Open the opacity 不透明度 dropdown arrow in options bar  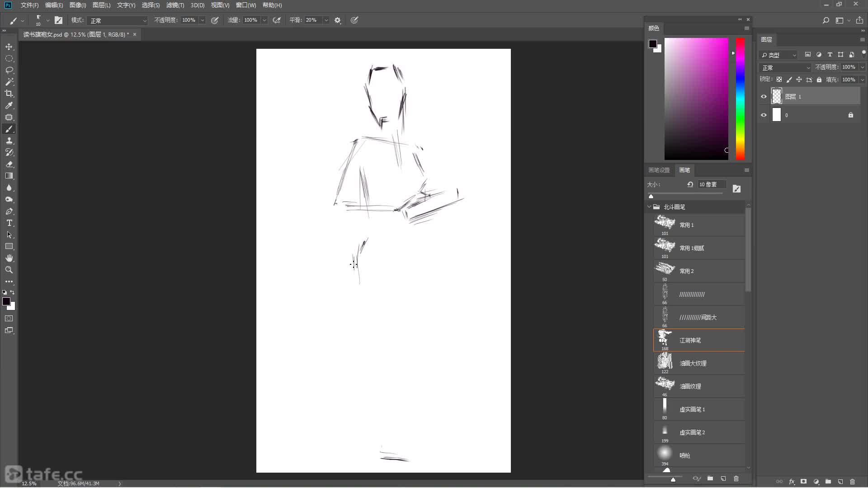point(202,20)
